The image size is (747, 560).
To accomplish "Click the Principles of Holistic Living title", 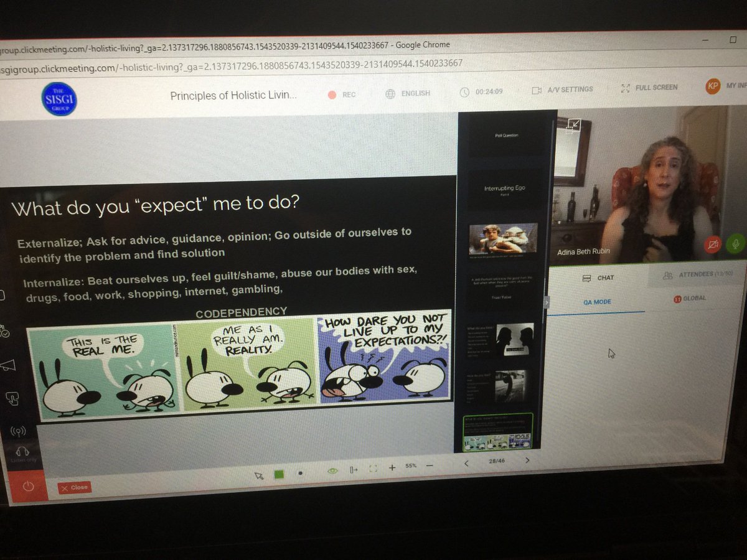I will [x=234, y=96].
